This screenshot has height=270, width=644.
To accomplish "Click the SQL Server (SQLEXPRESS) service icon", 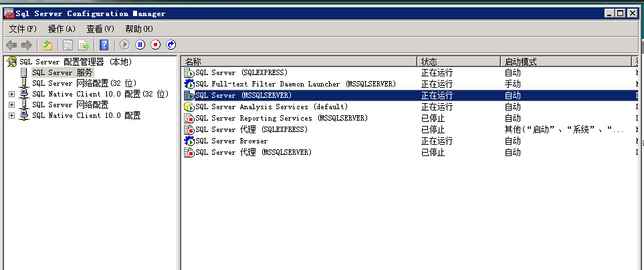I will (x=189, y=73).
